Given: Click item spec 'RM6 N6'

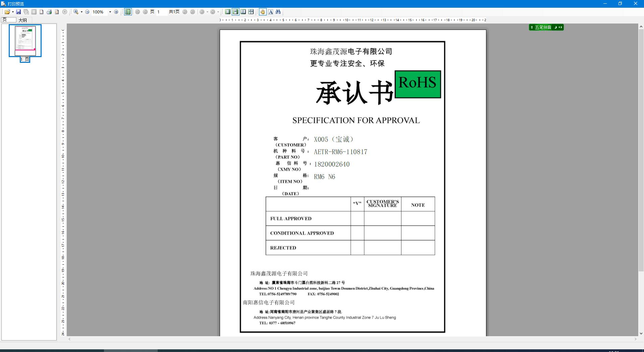Looking at the screenshot, I should pos(324,177).
